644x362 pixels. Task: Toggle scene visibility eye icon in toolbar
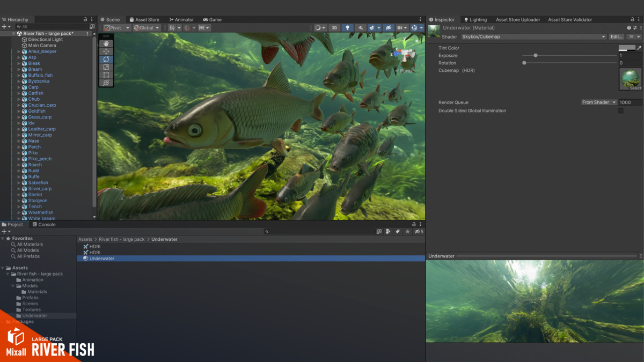coord(389,28)
